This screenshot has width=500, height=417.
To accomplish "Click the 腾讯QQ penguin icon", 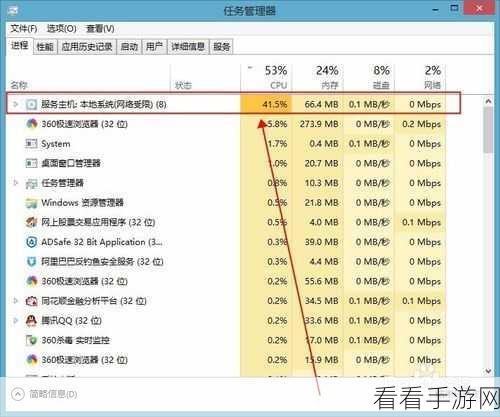I will pos(31,321).
